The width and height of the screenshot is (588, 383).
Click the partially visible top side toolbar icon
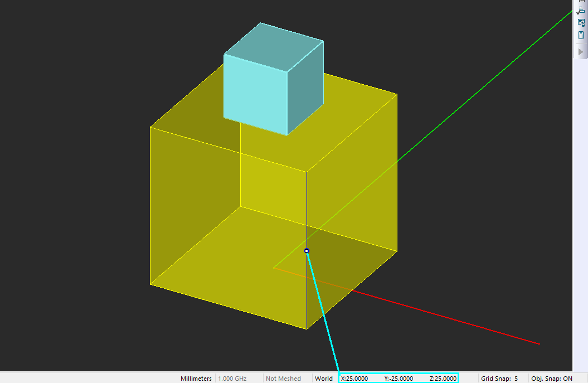(581, 1)
